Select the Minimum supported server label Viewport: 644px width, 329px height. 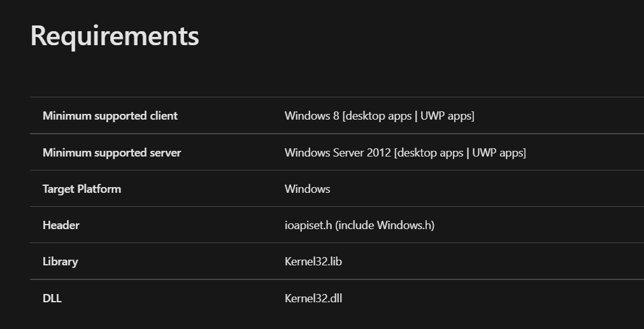tap(111, 153)
